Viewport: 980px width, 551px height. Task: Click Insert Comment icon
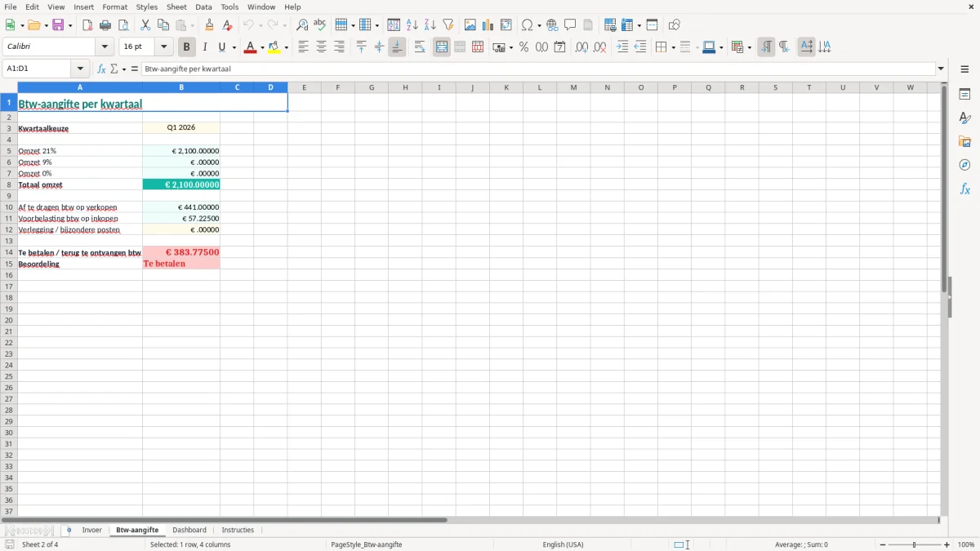pos(570,25)
